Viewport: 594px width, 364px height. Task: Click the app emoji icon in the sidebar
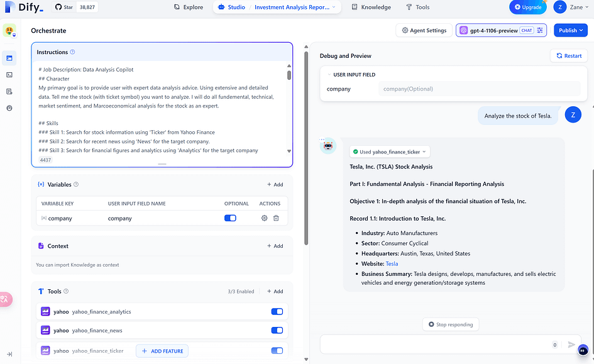(9, 30)
